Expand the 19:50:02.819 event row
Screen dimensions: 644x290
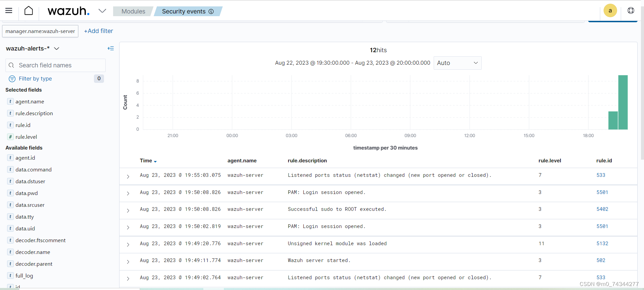128,227
